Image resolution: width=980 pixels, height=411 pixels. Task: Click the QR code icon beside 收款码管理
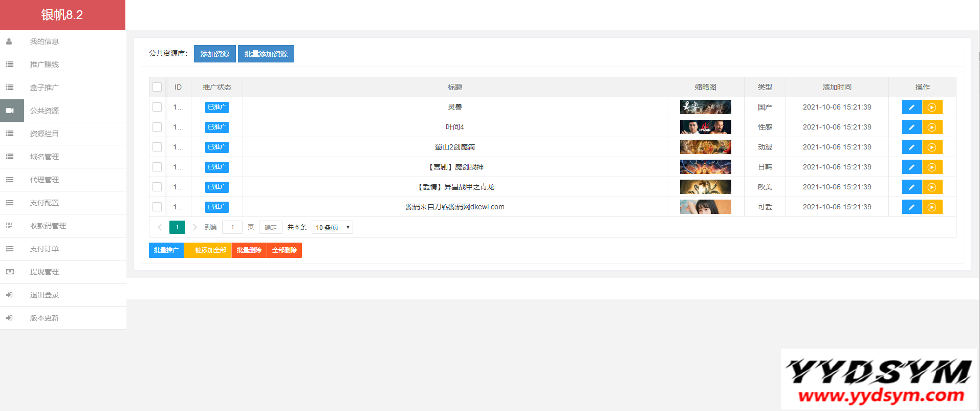tap(9, 226)
